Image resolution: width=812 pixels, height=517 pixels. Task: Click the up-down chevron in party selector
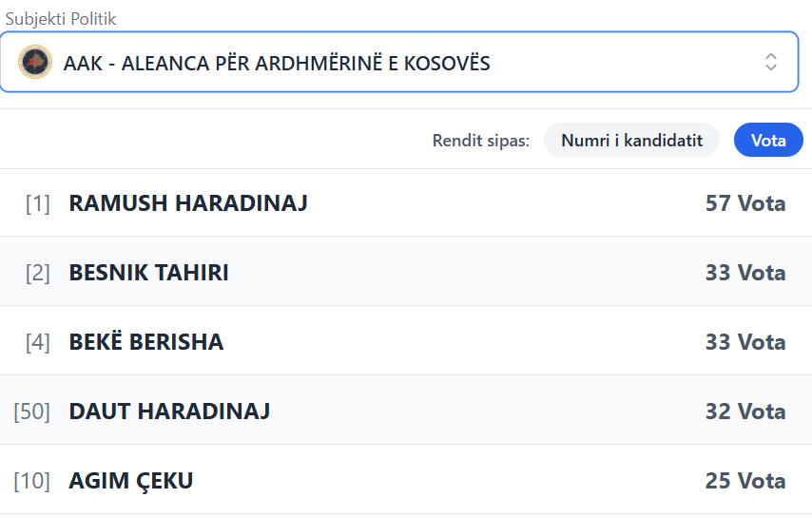[770, 63]
